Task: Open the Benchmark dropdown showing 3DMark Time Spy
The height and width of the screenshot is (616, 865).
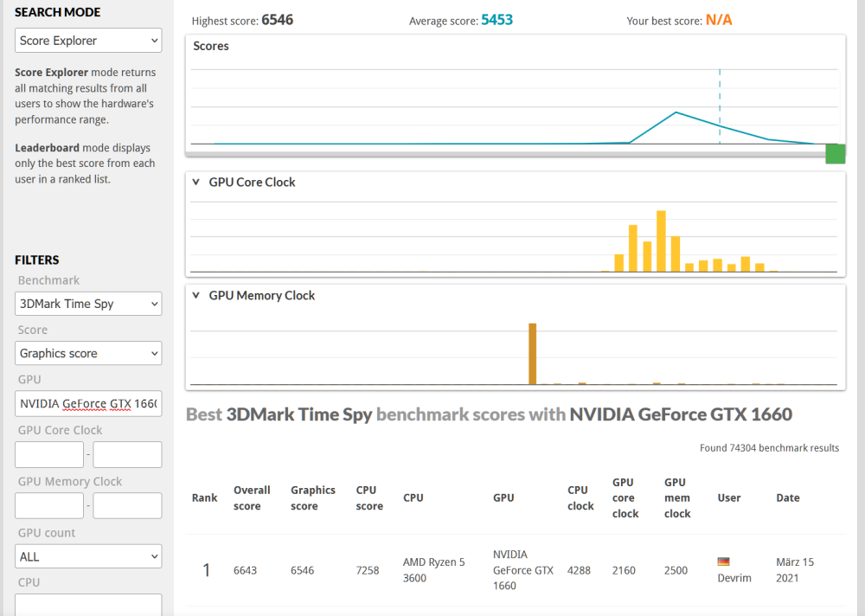Action: (x=88, y=304)
